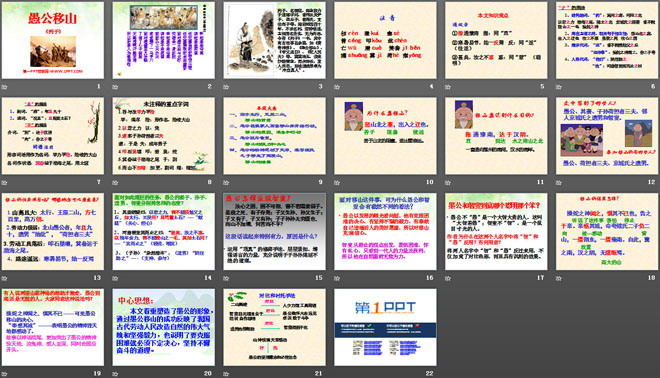Click animation star icon under slide 3
The width and height of the screenshot is (660, 378).
(x=226, y=87)
